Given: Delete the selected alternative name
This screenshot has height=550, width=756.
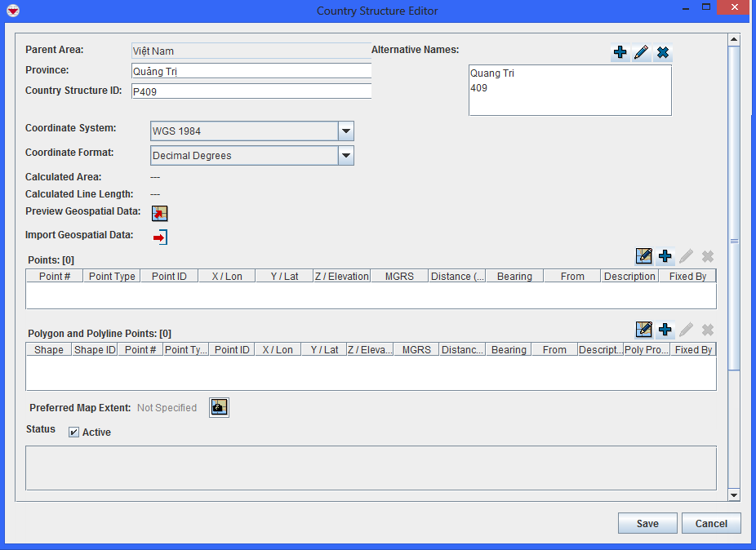Looking at the screenshot, I should (663, 53).
